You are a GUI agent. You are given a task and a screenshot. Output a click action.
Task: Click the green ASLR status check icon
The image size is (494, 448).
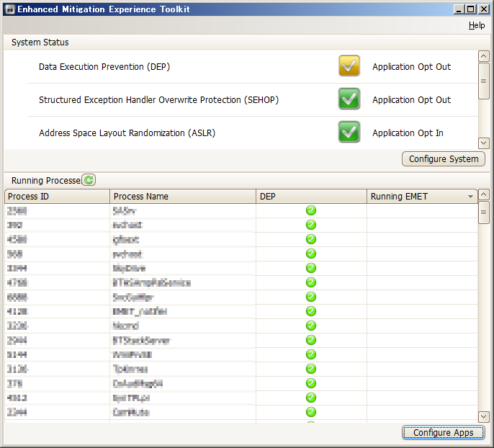[x=349, y=133]
